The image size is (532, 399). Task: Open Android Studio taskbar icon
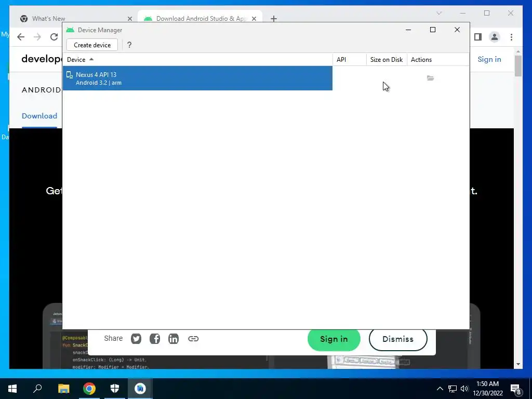140,389
